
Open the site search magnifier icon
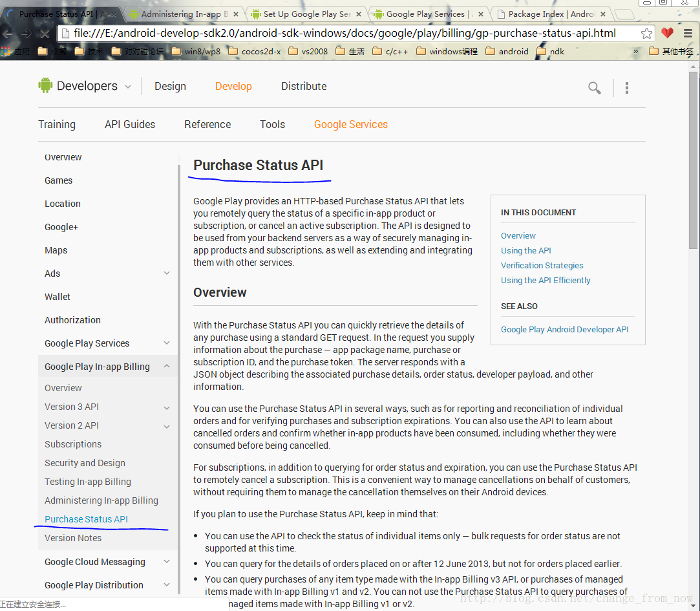click(594, 87)
